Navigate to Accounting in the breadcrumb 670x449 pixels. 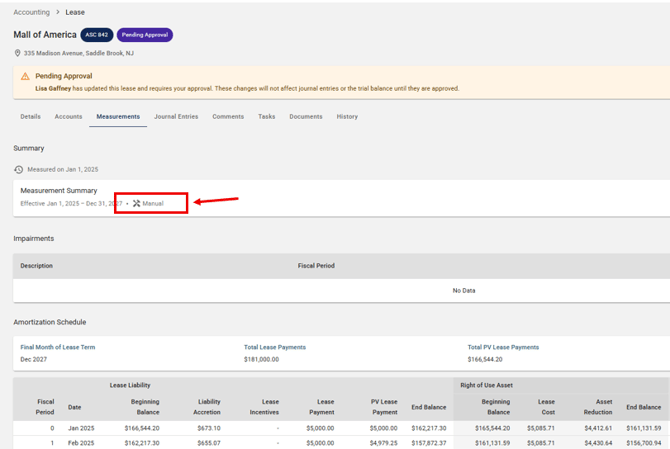point(31,13)
